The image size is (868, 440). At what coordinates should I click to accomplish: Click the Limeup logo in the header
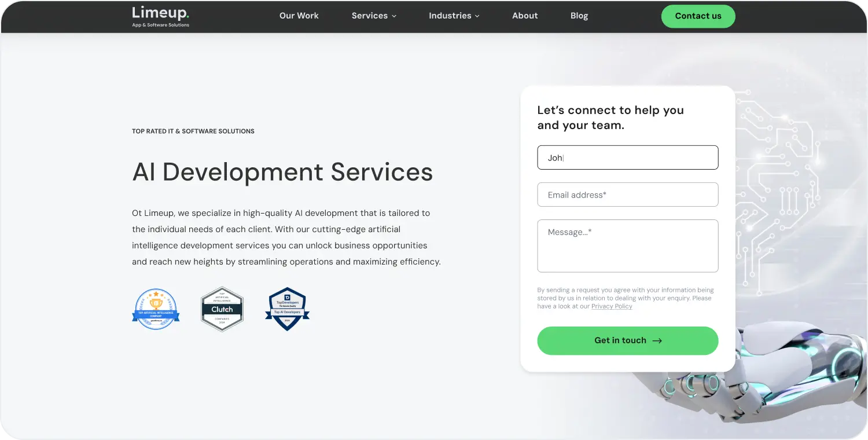pos(160,16)
